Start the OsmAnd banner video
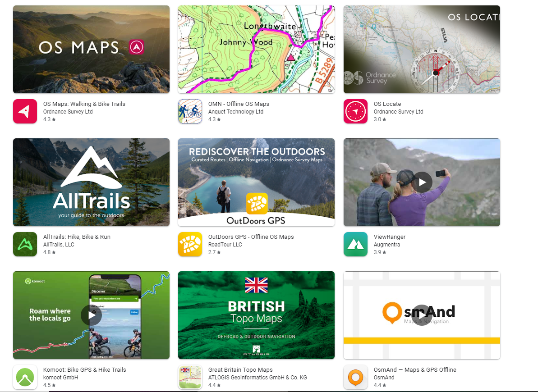The height and width of the screenshot is (392, 538). pyautogui.click(x=422, y=315)
